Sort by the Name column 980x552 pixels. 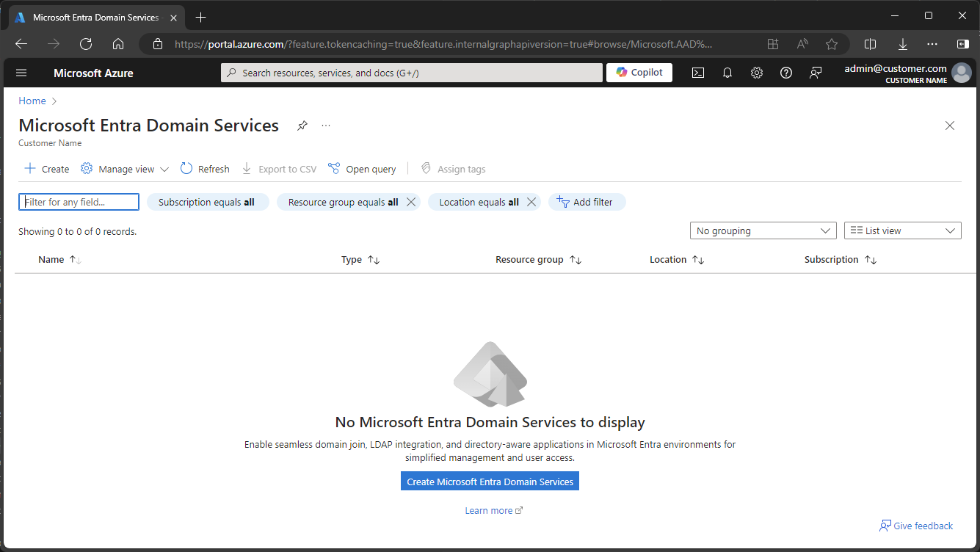click(59, 260)
